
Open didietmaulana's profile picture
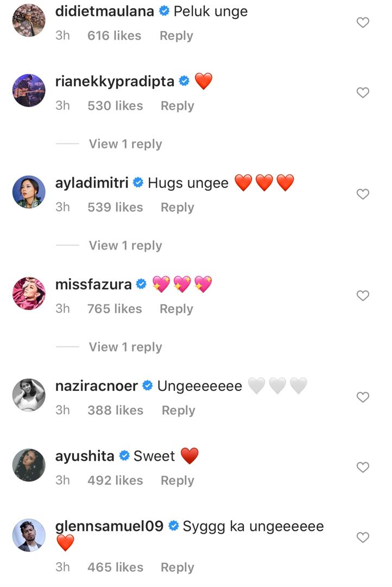pyautogui.click(x=28, y=21)
